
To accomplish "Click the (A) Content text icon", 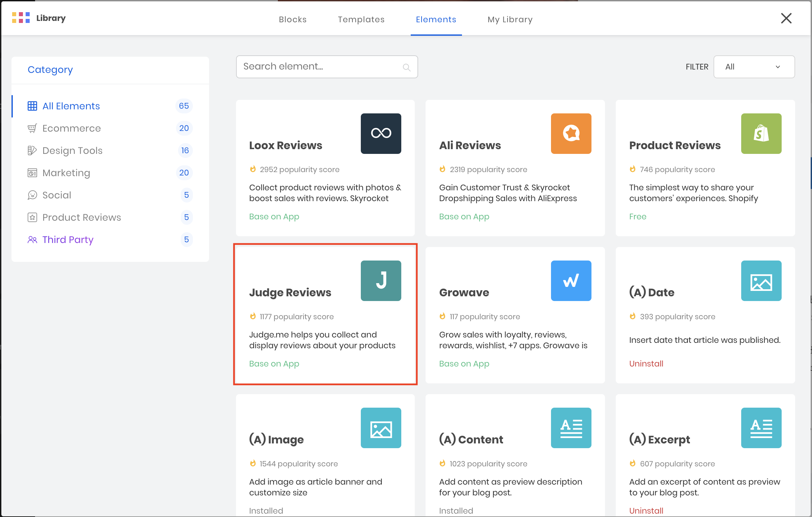I will 571,428.
